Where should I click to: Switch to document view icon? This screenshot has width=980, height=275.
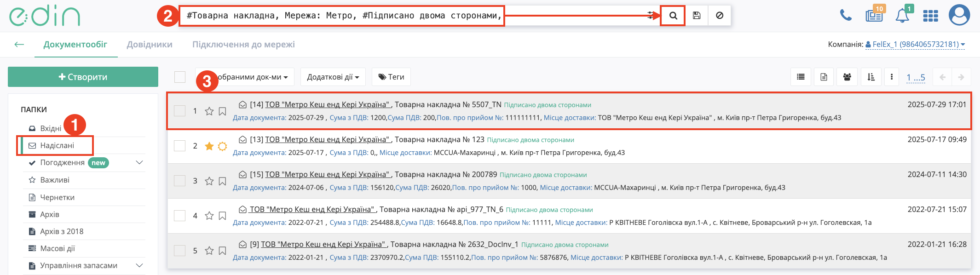tap(824, 77)
